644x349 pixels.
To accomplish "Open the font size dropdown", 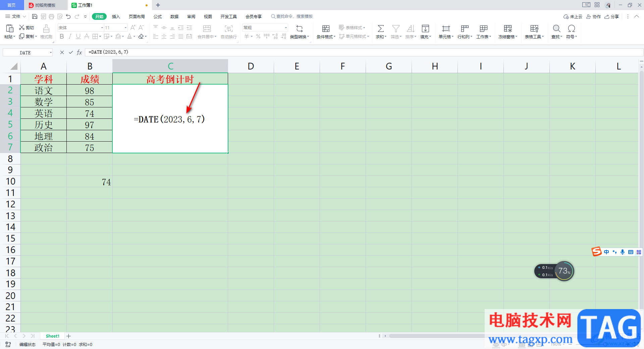I will (125, 28).
